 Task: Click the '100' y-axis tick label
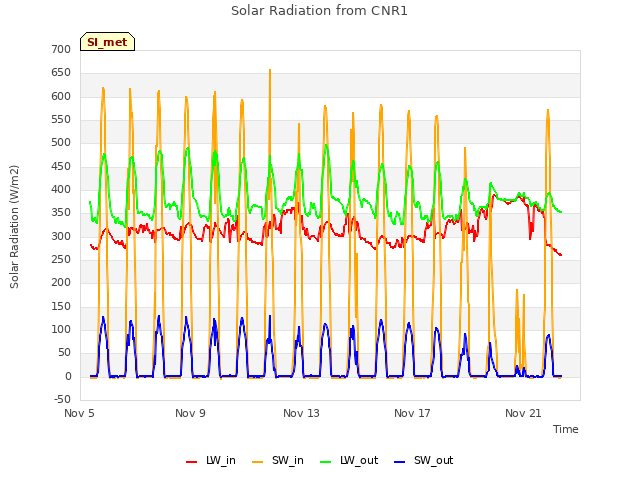[x=61, y=329]
